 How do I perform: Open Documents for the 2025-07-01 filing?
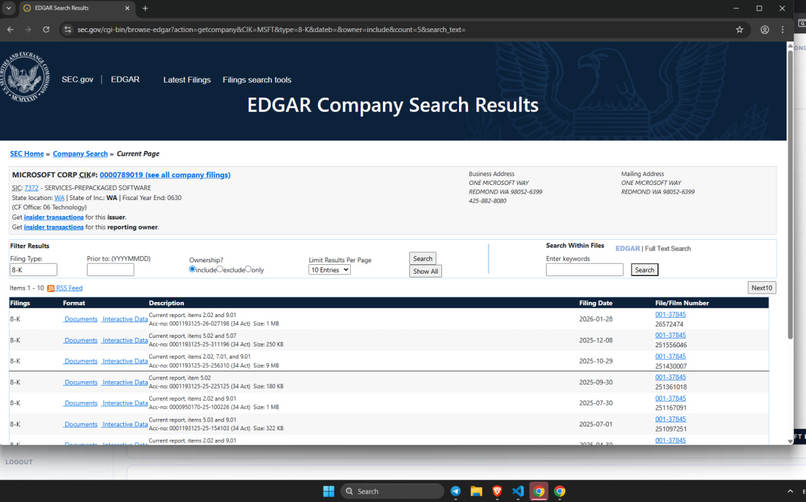81,424
